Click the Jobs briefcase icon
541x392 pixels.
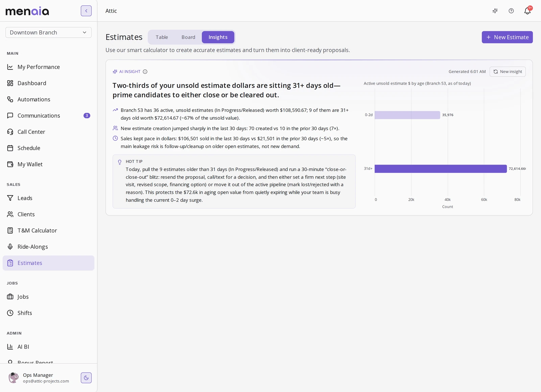click(10, 297)
